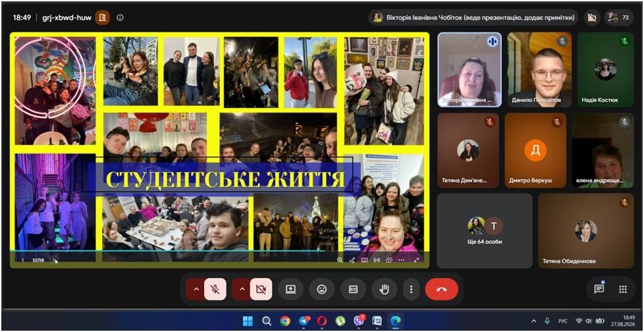The image size is (644, 332).
Task: Click the present screen icon
Action: tap(290, 289)
